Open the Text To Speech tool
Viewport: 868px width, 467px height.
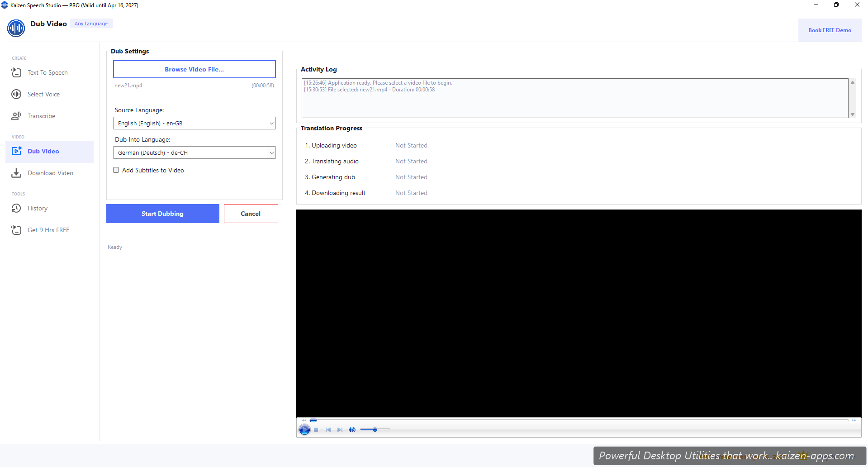47,72
